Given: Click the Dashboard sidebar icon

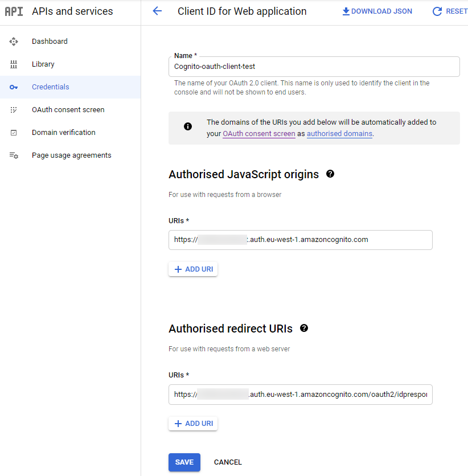Looking at the screenshot, I should click(14, 42).
